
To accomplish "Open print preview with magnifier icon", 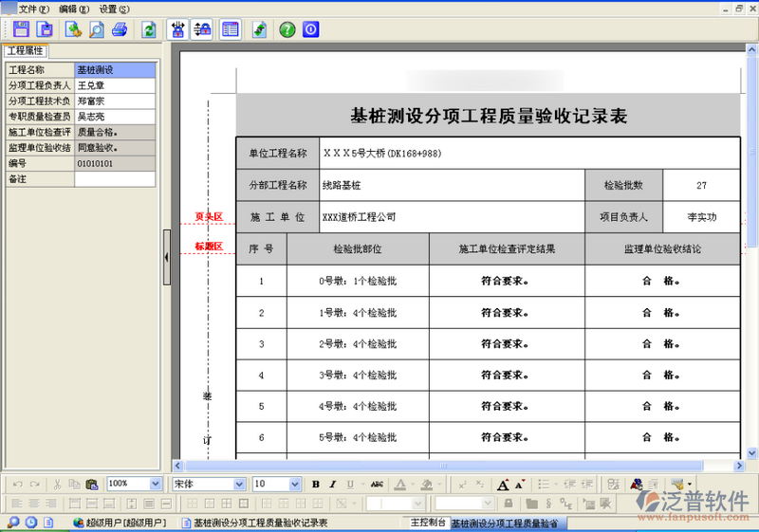I will pos(97,29).
